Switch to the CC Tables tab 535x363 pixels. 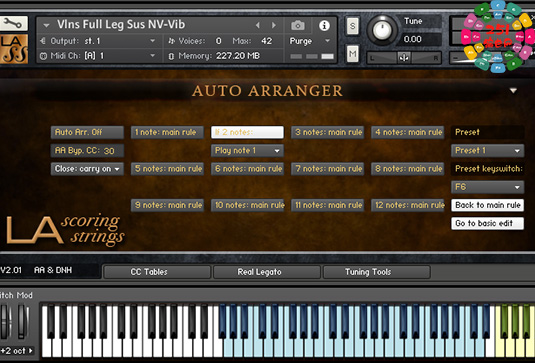coord(157,272)
